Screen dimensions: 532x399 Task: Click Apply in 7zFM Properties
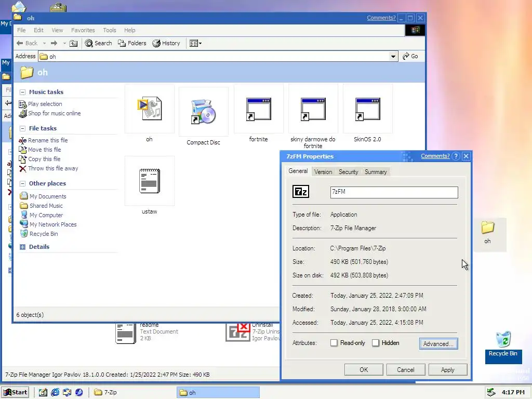click(447, 370)
